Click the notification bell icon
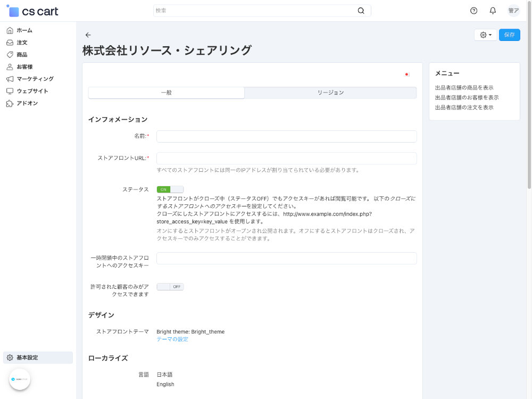The width and height of the screenshot is (532, 399). (492, 10)
